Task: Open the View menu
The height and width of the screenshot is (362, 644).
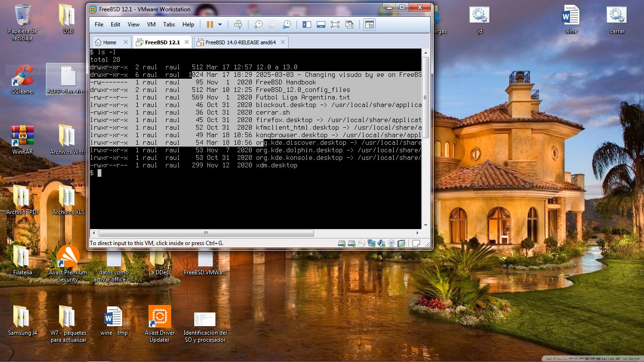Action: [133, 25]
